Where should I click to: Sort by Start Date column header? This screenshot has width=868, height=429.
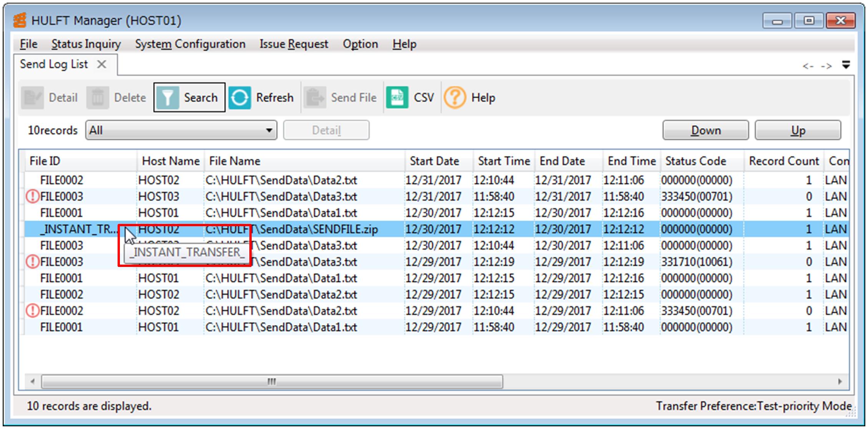click(x=439, y=161)
